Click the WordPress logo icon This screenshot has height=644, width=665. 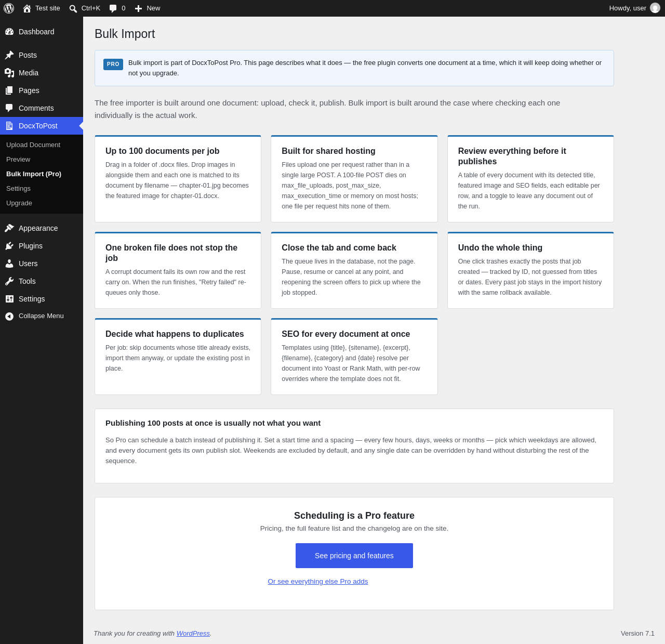(9, 8)
